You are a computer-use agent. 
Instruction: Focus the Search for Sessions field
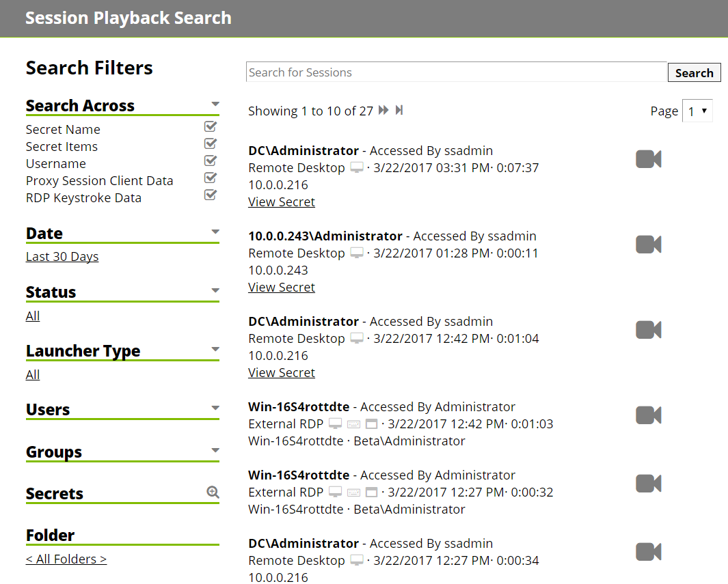pos(456,72)
